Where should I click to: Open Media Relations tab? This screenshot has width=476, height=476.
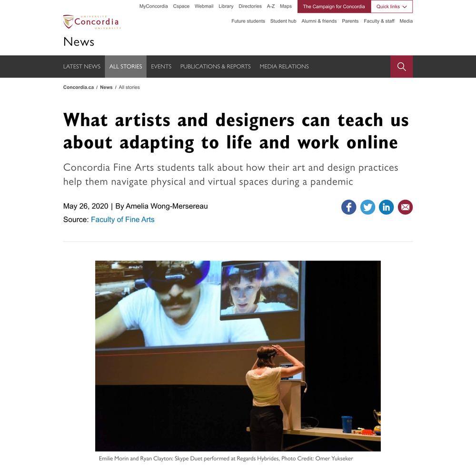[x=284, y=67]
